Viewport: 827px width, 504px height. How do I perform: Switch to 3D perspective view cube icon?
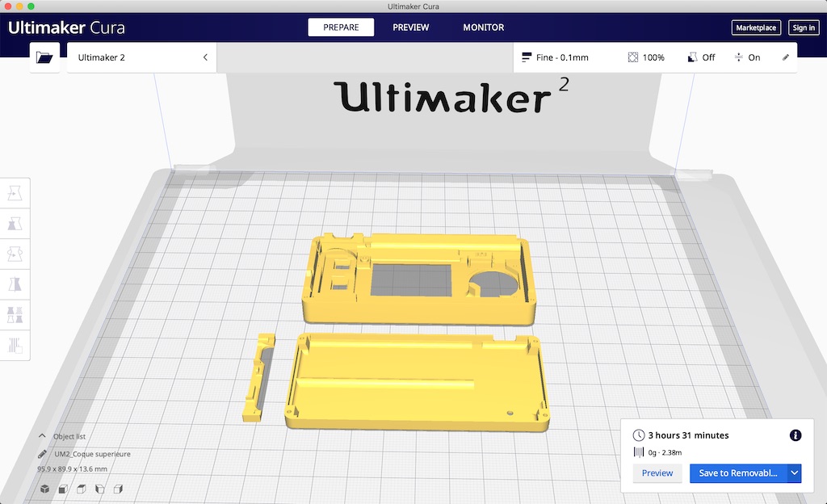pyautogui.click(x=45, y=489)
